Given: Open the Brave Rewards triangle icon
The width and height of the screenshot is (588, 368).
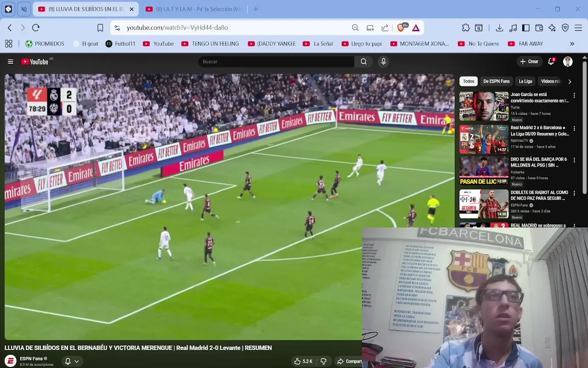Looking at the screenshot, I should tap(416, 28).
